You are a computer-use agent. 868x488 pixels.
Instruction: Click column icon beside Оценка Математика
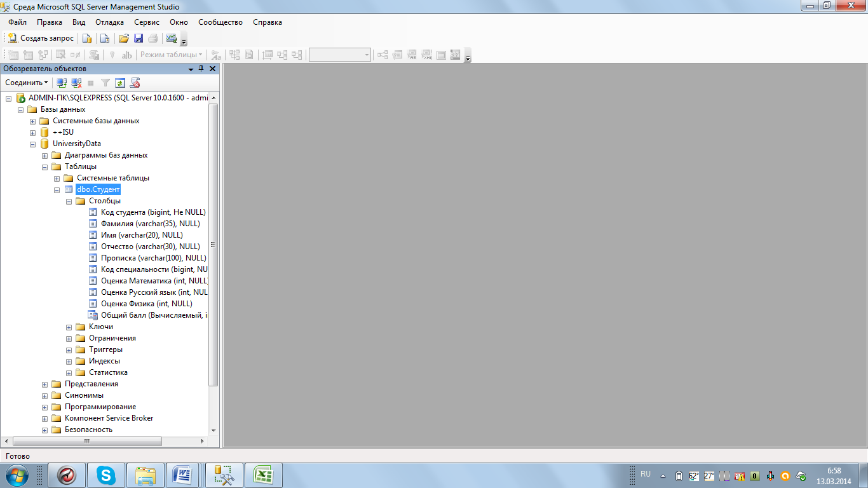click(93, 281)
